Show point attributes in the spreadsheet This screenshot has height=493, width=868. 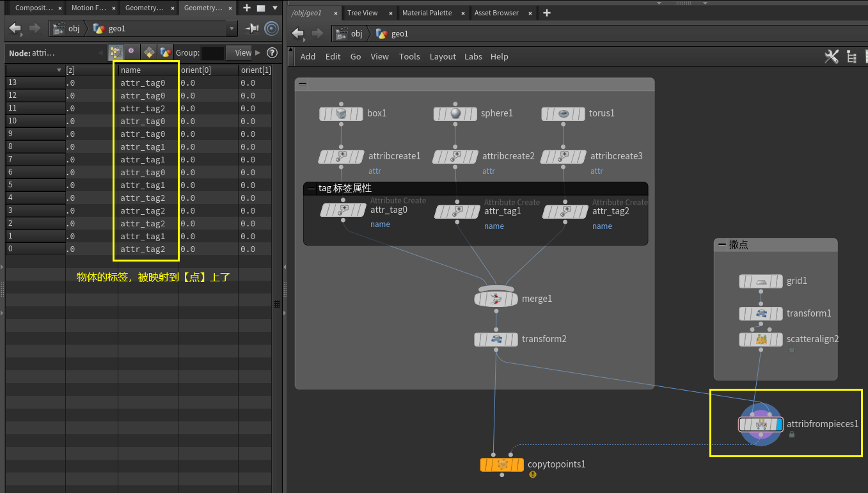tap(116, 52)
